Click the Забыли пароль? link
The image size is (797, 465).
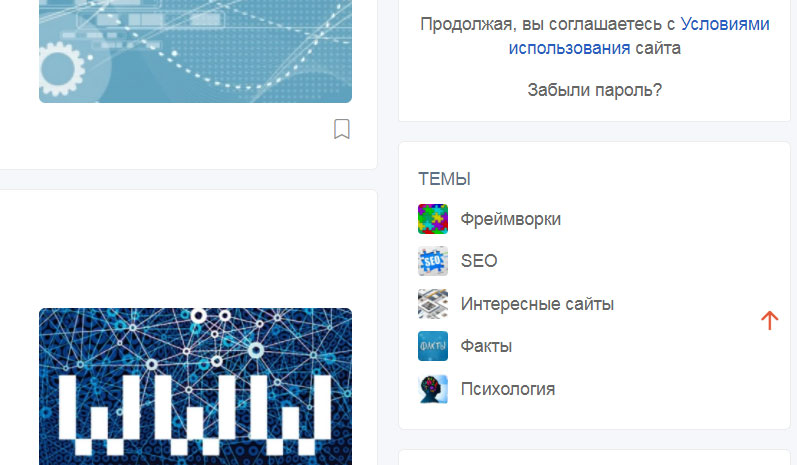tap(595, 90)
